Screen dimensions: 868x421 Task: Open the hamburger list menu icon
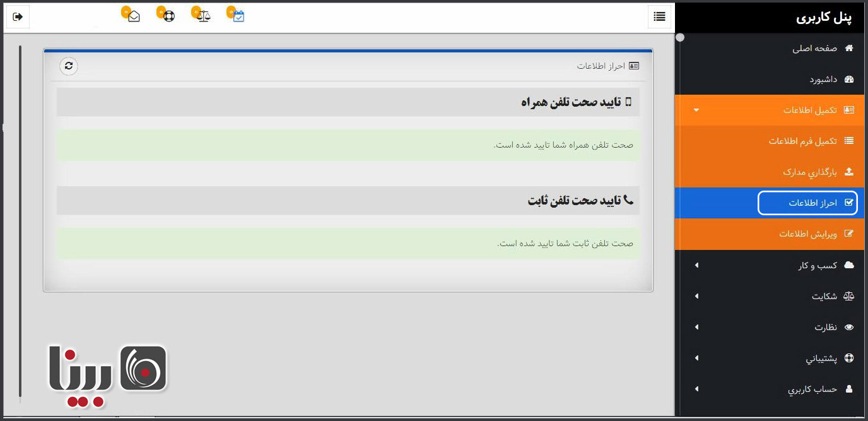pyautogui.click(x=659, y=16)
